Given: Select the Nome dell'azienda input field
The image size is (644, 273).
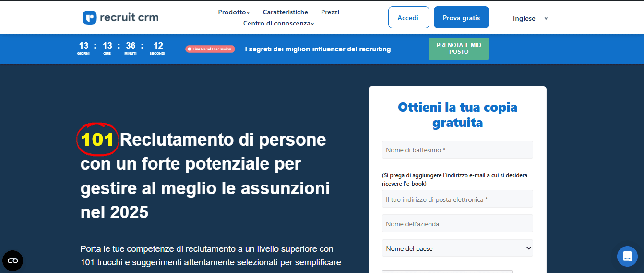Looking at the screenshot, I should [x=457, y=223].
